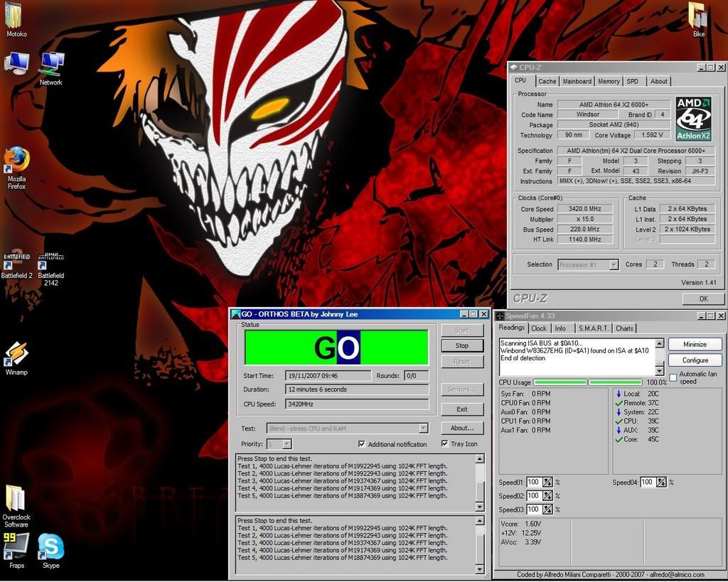Viewport: 728px width, 582px height.
Task: Click the Speed04 spinner arrows in SpeedFan
Action: (662, 483)
